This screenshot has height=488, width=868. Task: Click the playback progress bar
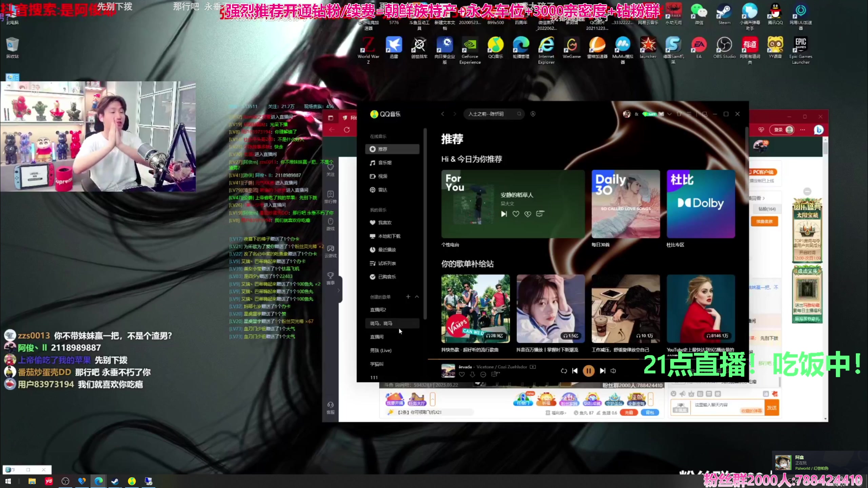point(542,359)
